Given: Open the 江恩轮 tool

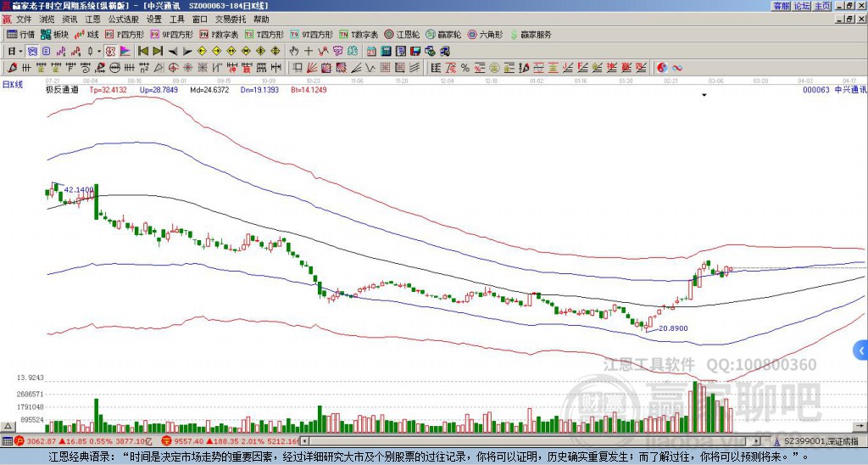Looking at the screenshot, I should (x=403, y=34).
